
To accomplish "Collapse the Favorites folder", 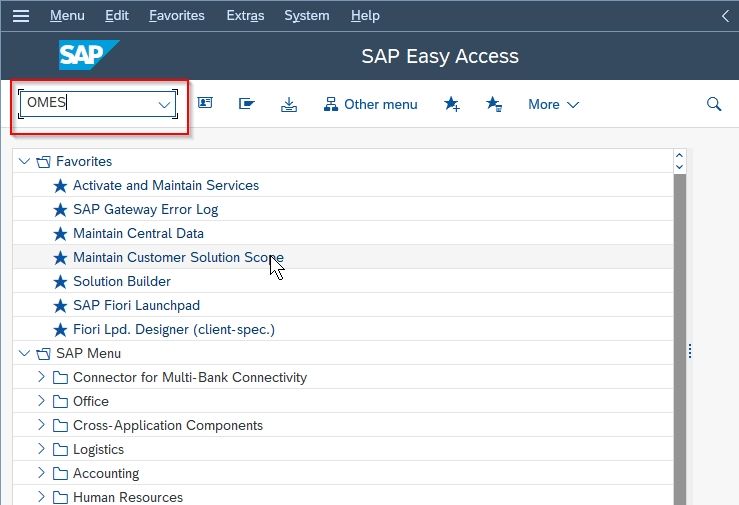I will tap(24, 161).
